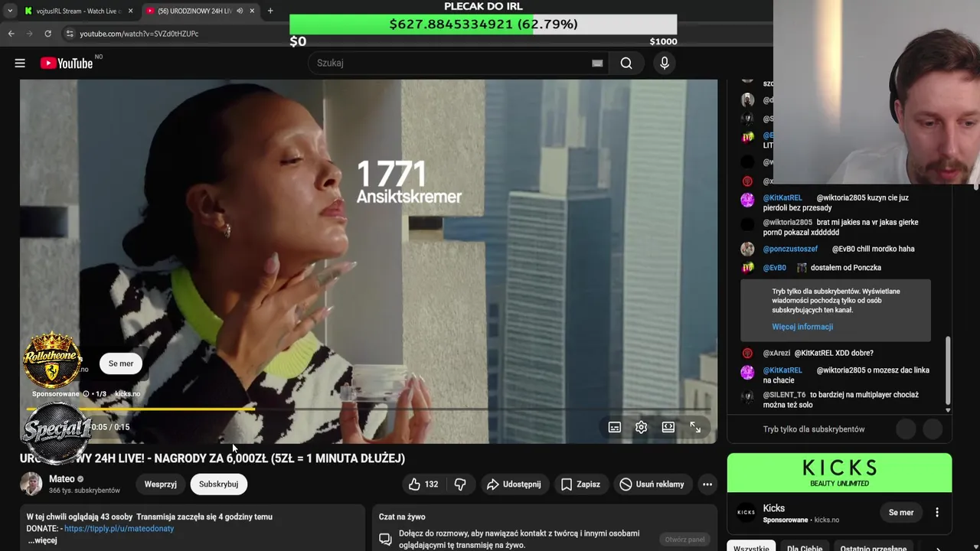Go forward with the browser forward arrow

point(29,34)
